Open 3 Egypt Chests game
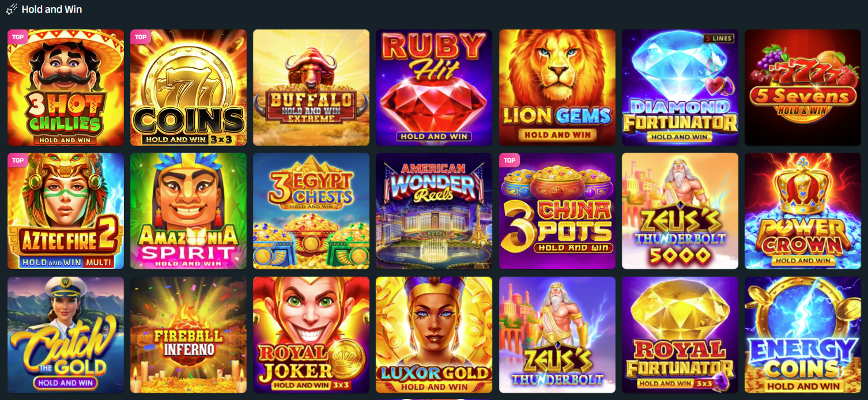Screen dimensions: 868x400 coord(311,211)
